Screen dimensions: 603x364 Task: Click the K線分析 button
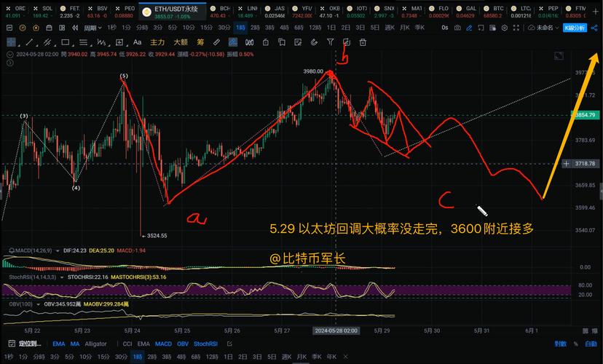coord(575,28)
